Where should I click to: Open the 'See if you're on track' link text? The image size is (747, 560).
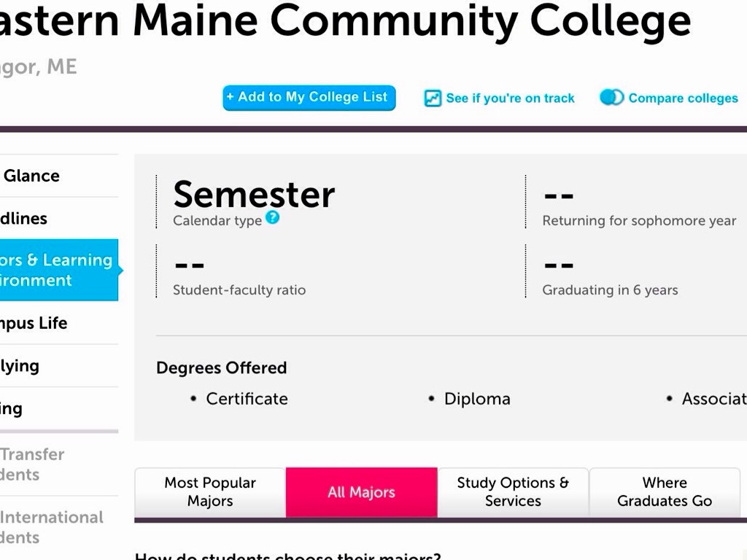pos(510,98)
